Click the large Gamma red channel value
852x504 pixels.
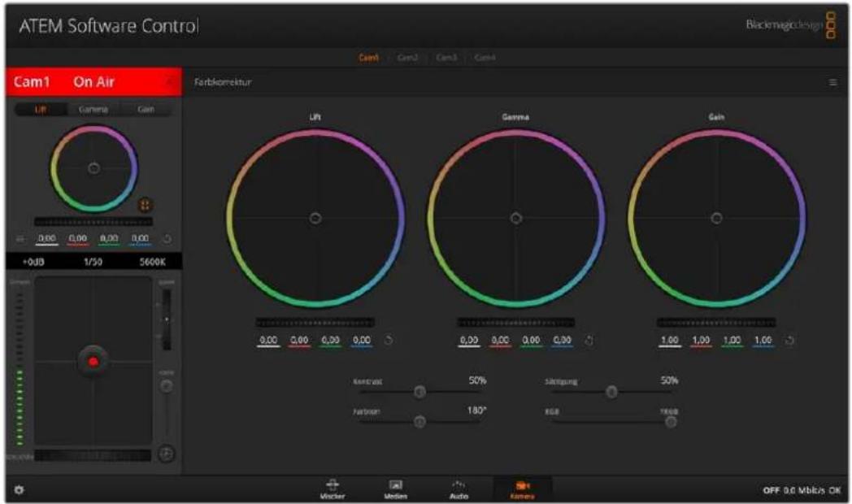coord(500,341)
